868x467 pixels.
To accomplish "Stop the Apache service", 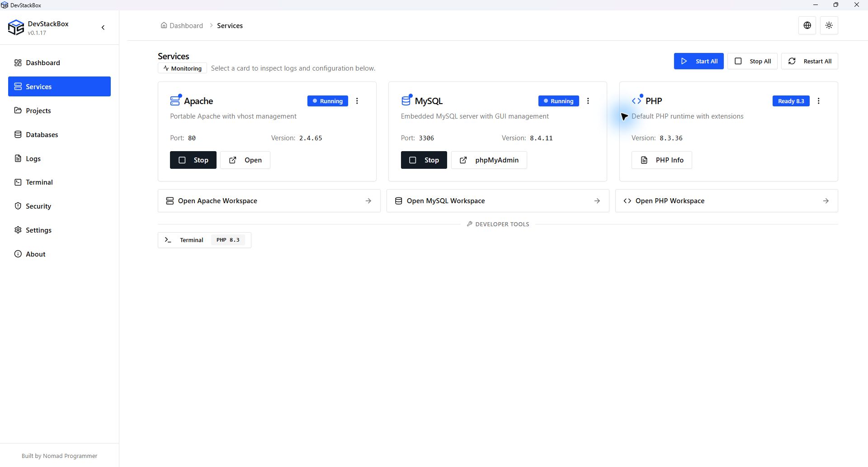I will (193, 160).
